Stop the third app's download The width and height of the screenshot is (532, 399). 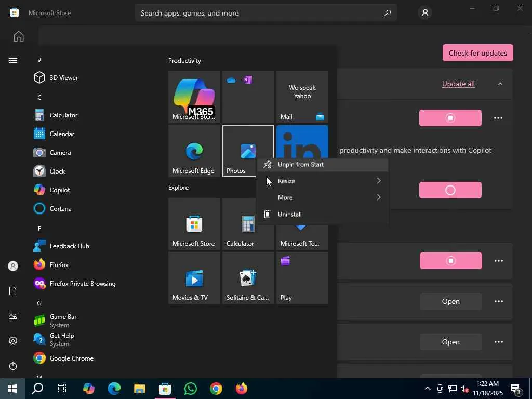[450, 261]
